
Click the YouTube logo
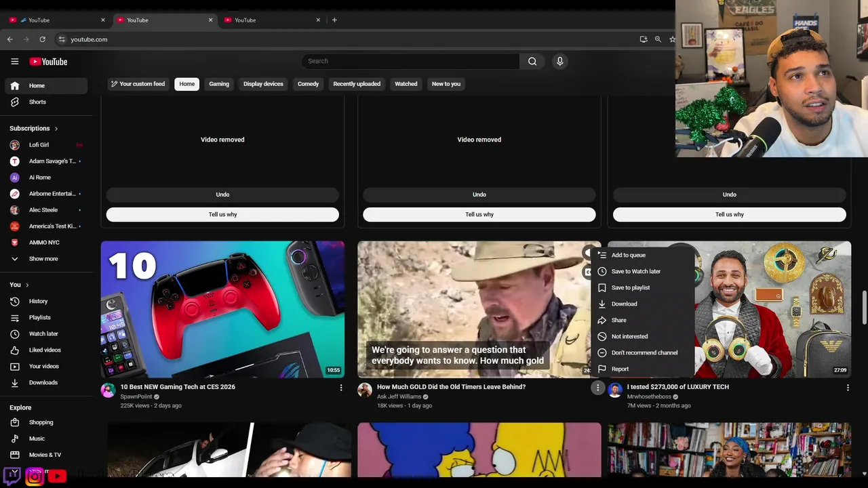pos(48,62)
